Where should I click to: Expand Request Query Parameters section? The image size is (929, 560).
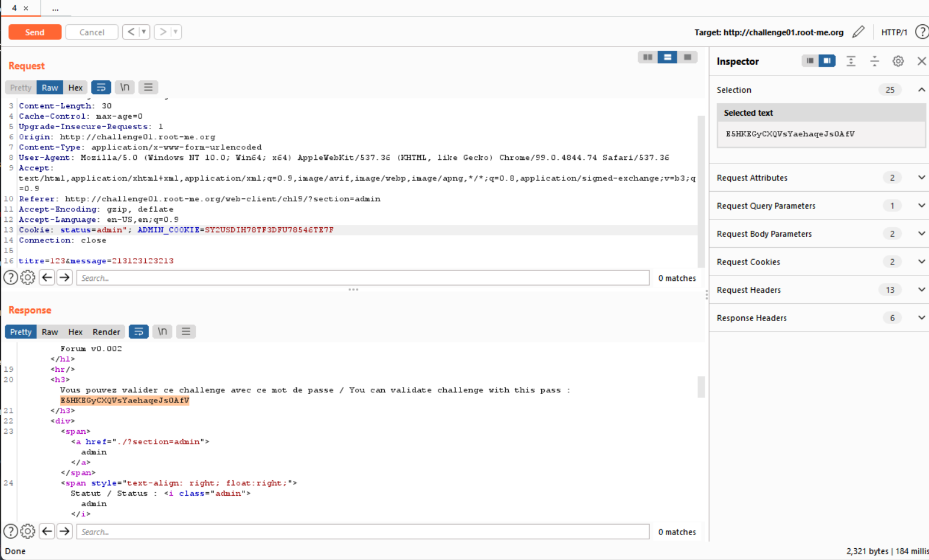click(921, 205)
